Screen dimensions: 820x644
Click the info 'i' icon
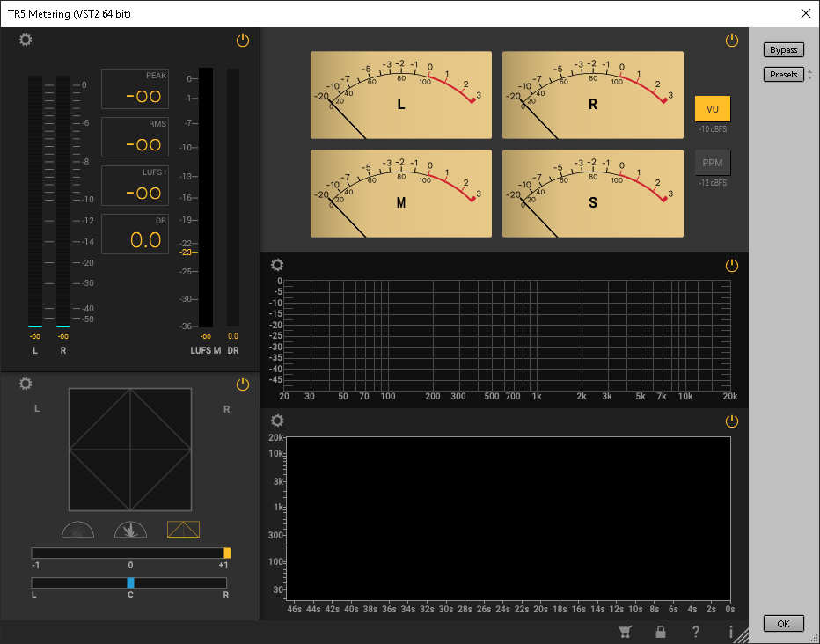pyautogui.click(x=730, y=631)
